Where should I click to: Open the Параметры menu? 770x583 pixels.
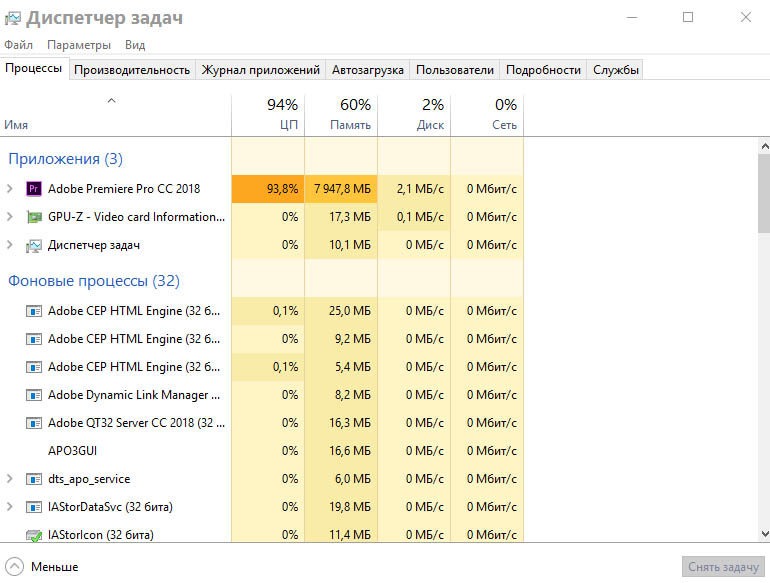coord(79,45)
